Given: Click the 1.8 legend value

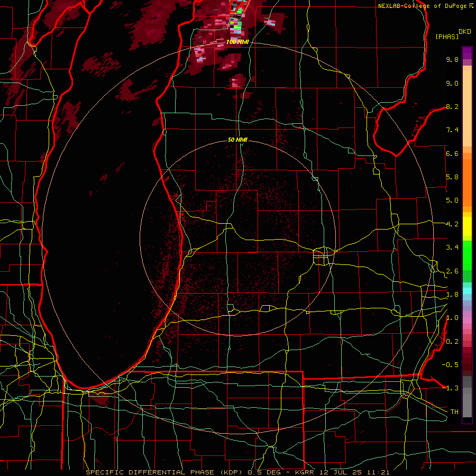Looking at the screenshot, I should pos(452,295).
